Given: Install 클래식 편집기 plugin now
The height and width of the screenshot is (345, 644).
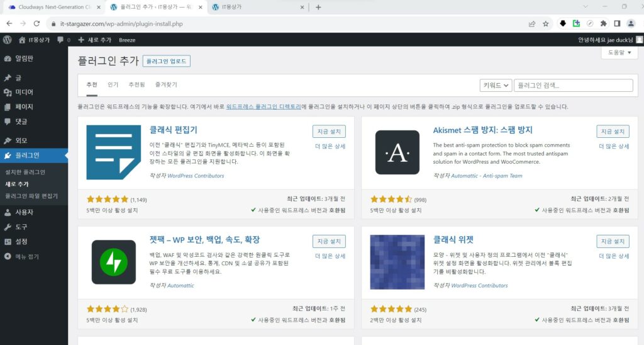Looking at the screenshot, I should [329, 131].
